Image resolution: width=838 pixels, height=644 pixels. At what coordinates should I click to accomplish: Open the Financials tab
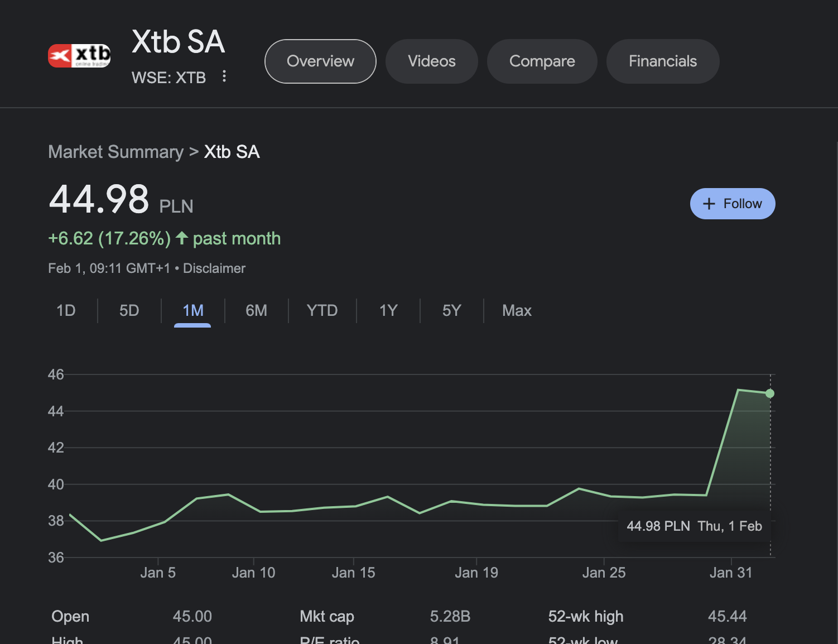(x=663, y=61)
